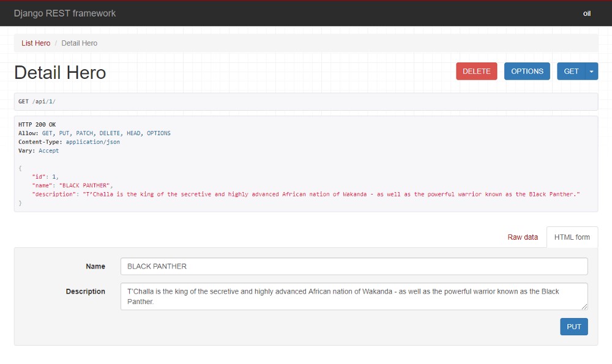Click Detail Hero breadcrumb text

pyautogui.click(x=79, y=43)
